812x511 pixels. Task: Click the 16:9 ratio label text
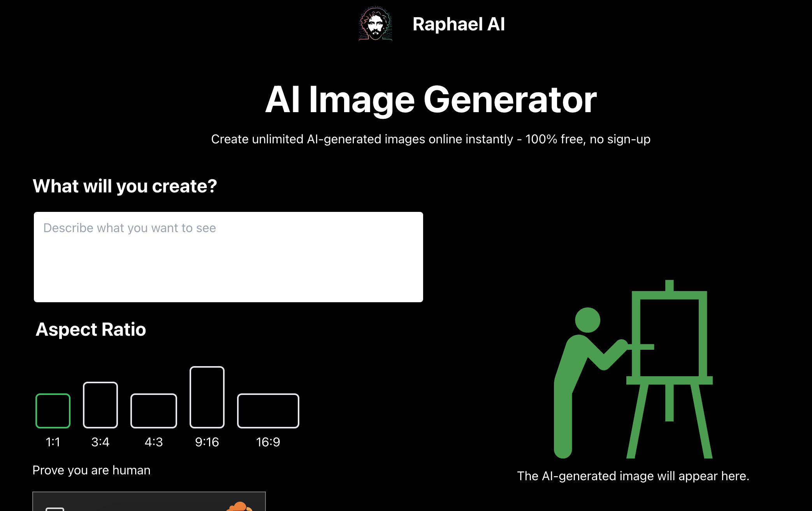click(x=268, y=442)
